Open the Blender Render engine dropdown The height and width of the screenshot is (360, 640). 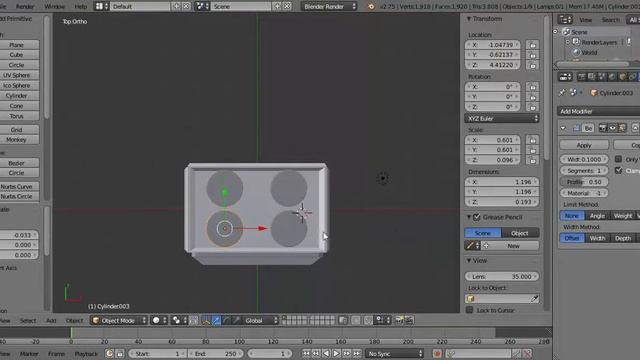pos(329,6)
